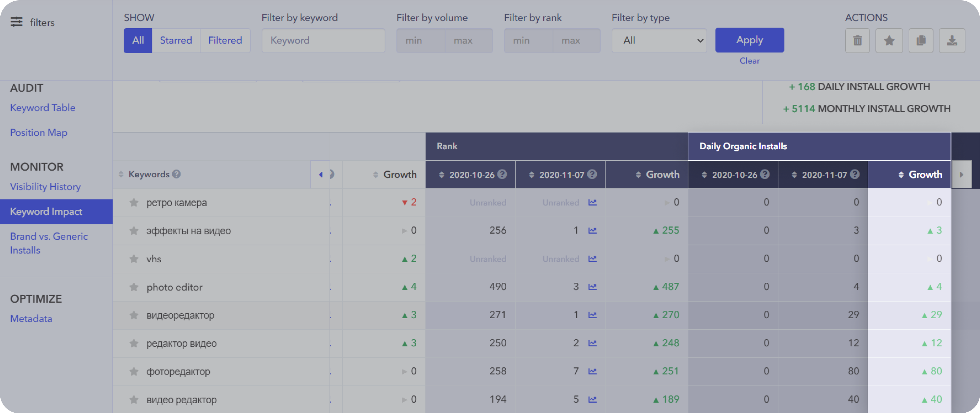This screenshot has height=413, width=980.
Task: Click the copy action icon
Action: pyautogui.click(x=921, y=40)
